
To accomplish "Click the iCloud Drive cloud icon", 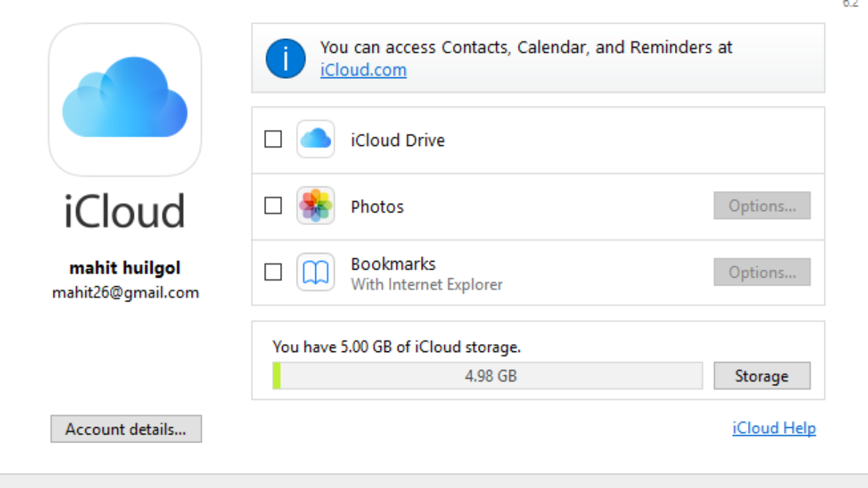I will pos(315,140).
